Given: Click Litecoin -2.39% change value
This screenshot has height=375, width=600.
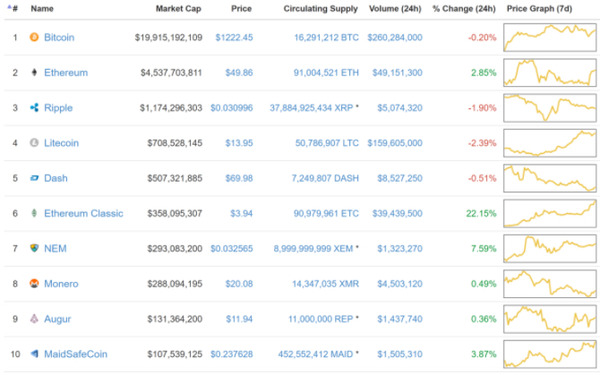Looking at the screenshot, I should point(482,143).
